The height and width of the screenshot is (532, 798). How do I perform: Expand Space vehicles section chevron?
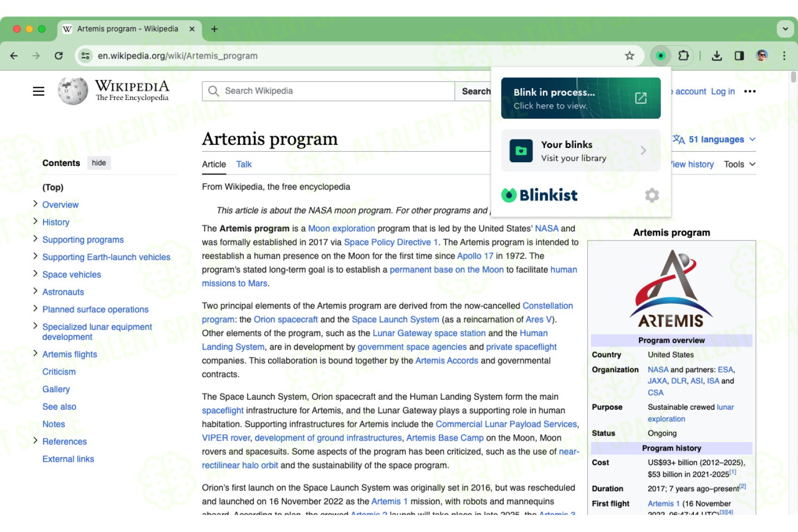point(35,273)
